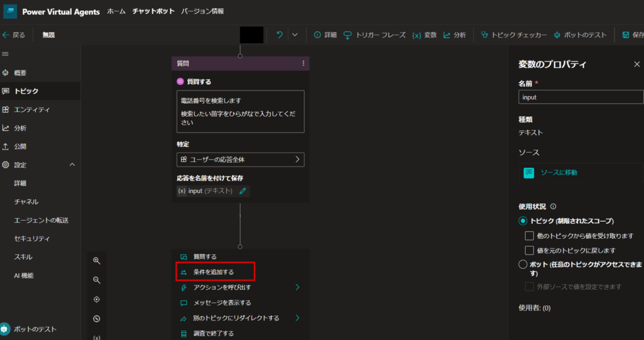Open 分析 in the top toolbar
The width and height of the screenshot is (644, 340).
tap(455, 35)
